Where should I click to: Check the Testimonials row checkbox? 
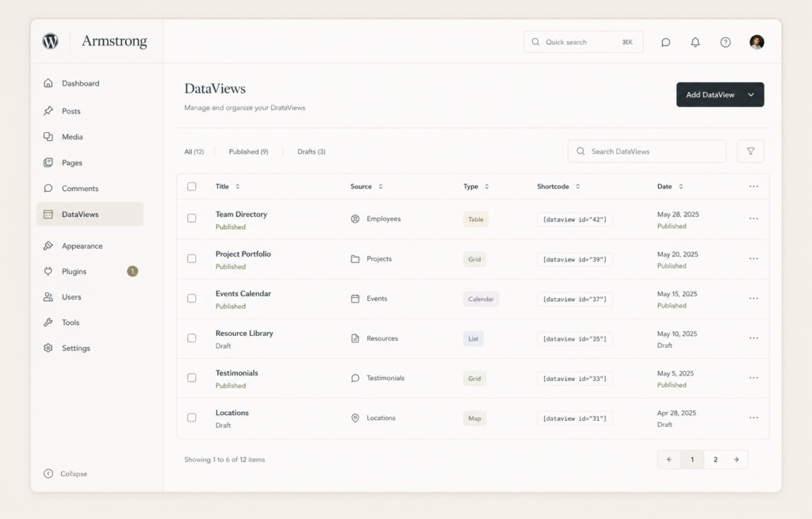[x=192, y=378]
